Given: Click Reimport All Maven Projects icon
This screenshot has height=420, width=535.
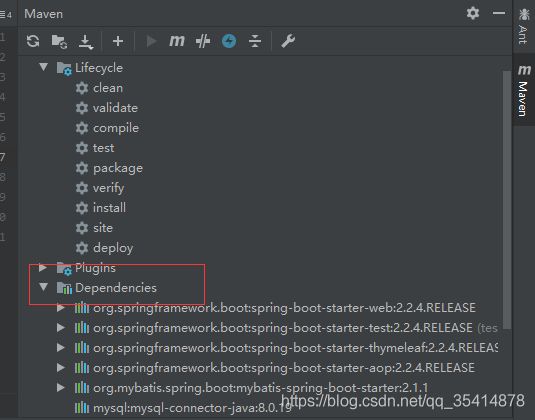Looking at the screenshot, I should point(33,41).
